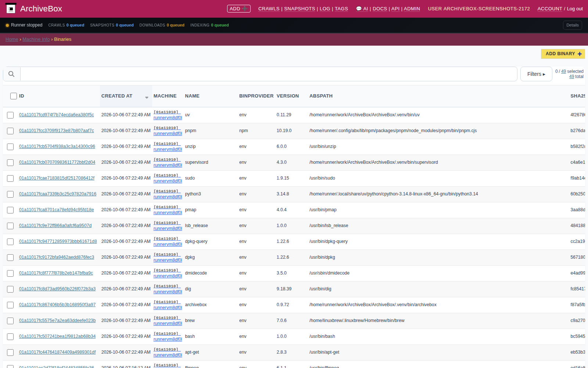Click the 9.18.39 version cell

(284, 289)
